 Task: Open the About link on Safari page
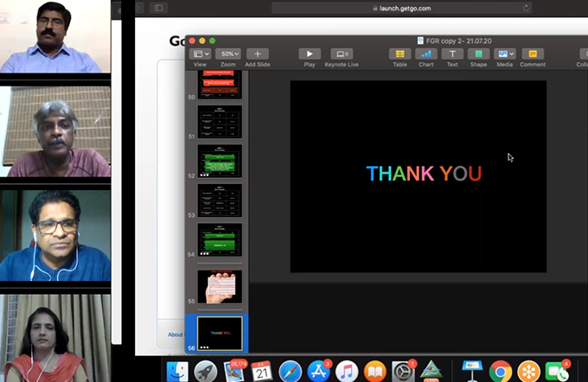pos(176,334)
